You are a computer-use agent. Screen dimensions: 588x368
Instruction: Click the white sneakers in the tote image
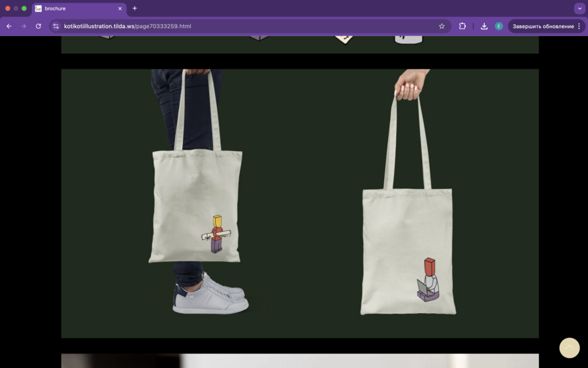click(x=210, y=293)
